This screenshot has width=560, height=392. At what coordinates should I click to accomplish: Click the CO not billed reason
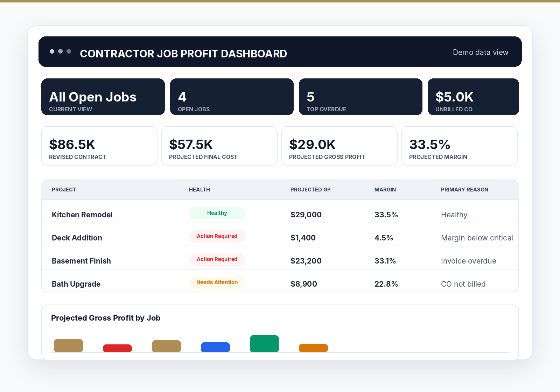[463, 284]
